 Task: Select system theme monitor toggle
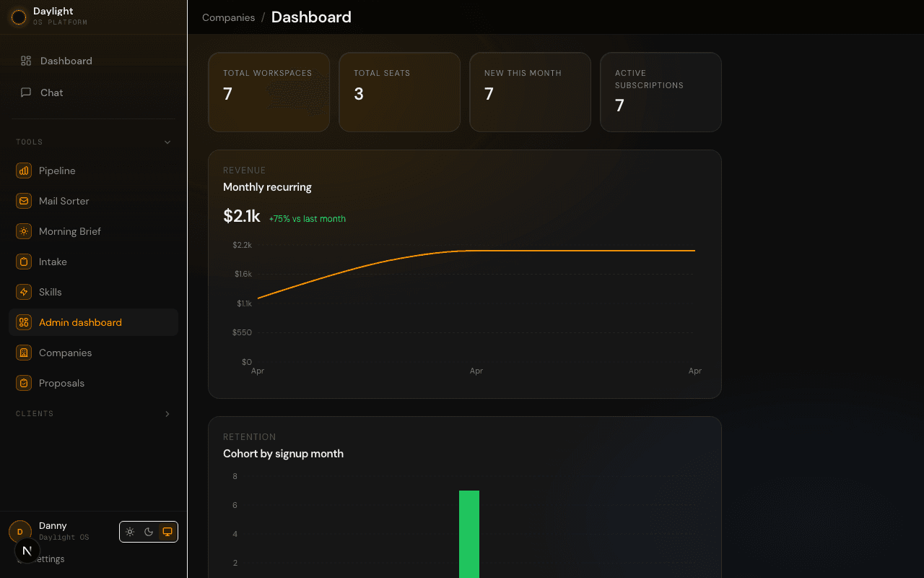(167, 532)
